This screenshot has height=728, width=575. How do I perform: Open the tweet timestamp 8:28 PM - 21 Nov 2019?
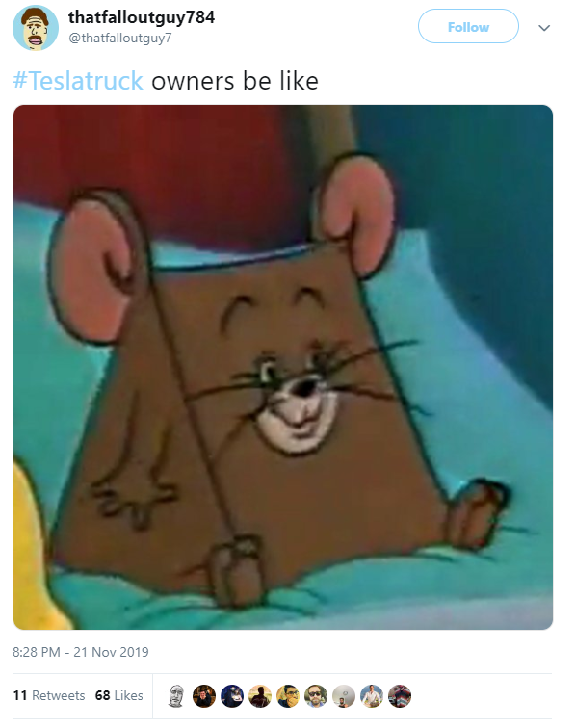[x=80, y=652]
